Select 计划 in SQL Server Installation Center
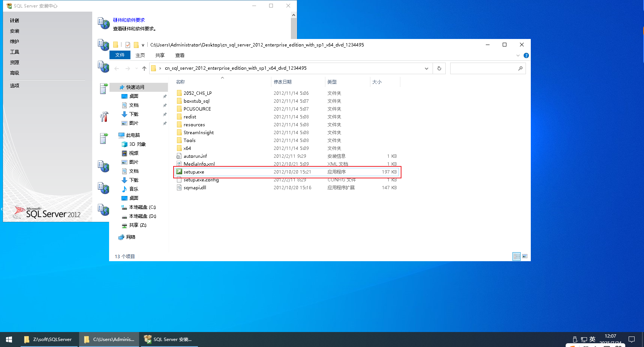This screenshot has height=347, width=644. [x=15, y=21]
